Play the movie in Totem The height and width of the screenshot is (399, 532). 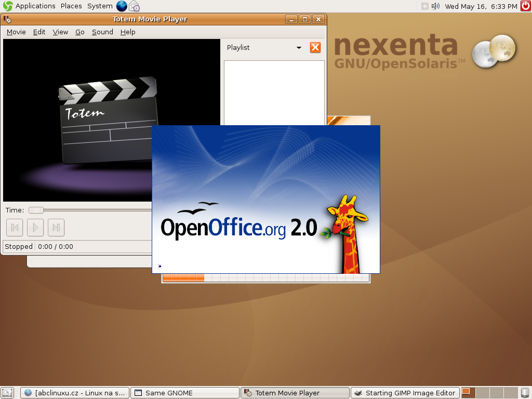point(35,228)
